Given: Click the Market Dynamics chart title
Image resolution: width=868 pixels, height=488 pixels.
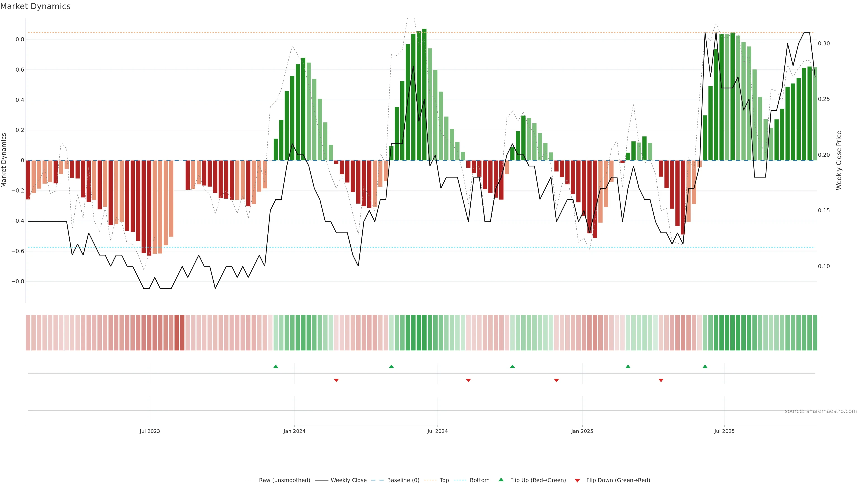Looking at the screenshot, I should pos(35,6).
